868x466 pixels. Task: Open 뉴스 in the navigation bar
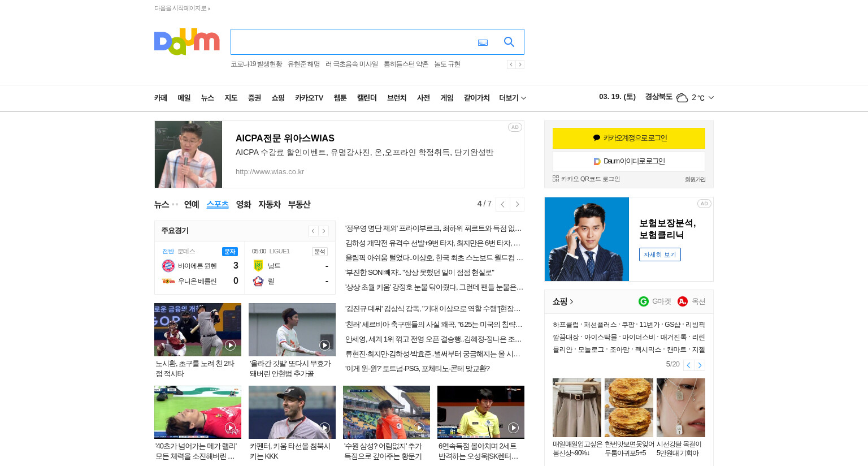pyautogui.click(x=207, y=98)
